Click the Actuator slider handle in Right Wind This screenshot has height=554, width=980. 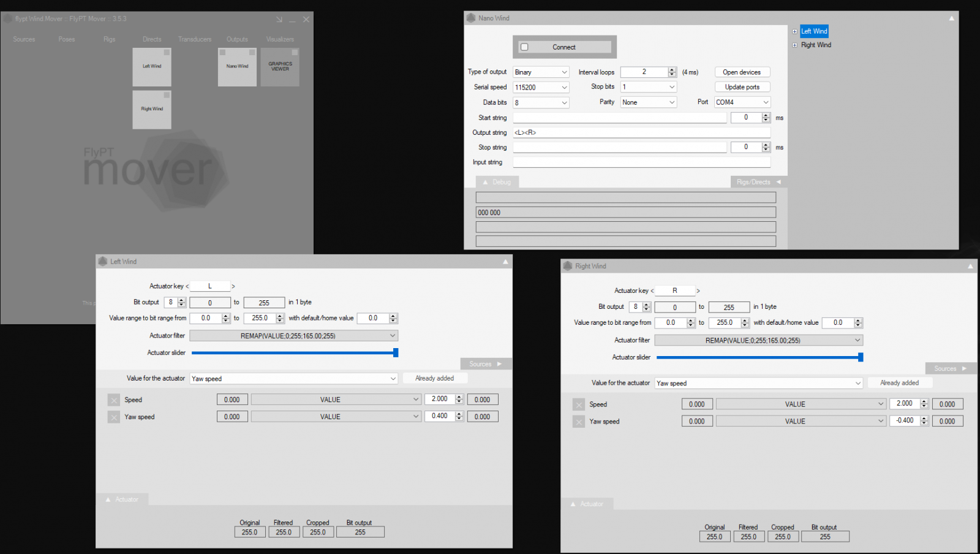click(x=861, y=357)
